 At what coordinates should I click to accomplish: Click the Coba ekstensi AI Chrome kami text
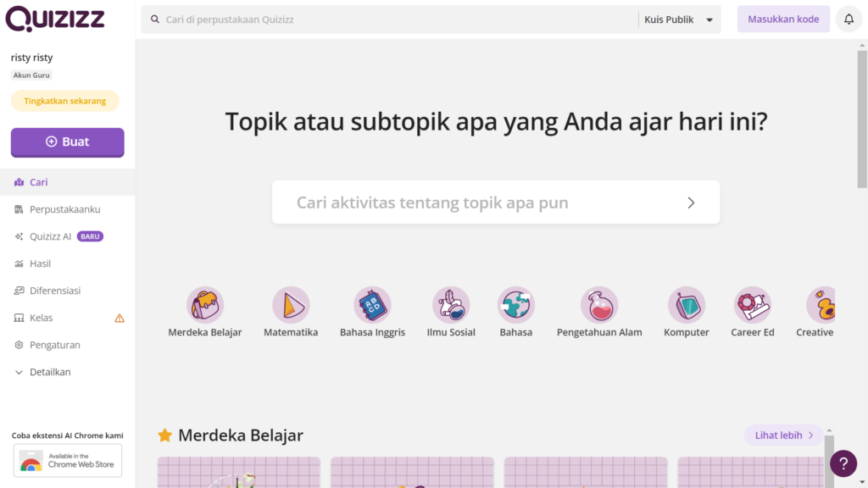68,435
